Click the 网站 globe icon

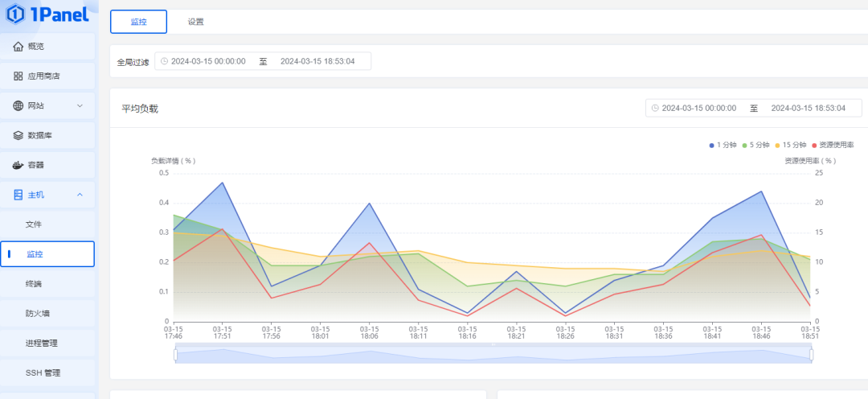(x=18, y=105)
